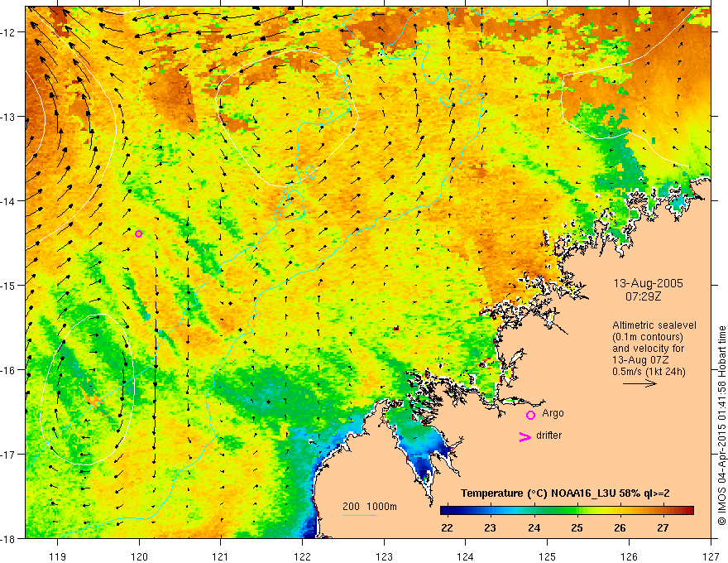The image size is (728, 563).
Task: Click the longitude label 119
Action: [x=57, y=557]
